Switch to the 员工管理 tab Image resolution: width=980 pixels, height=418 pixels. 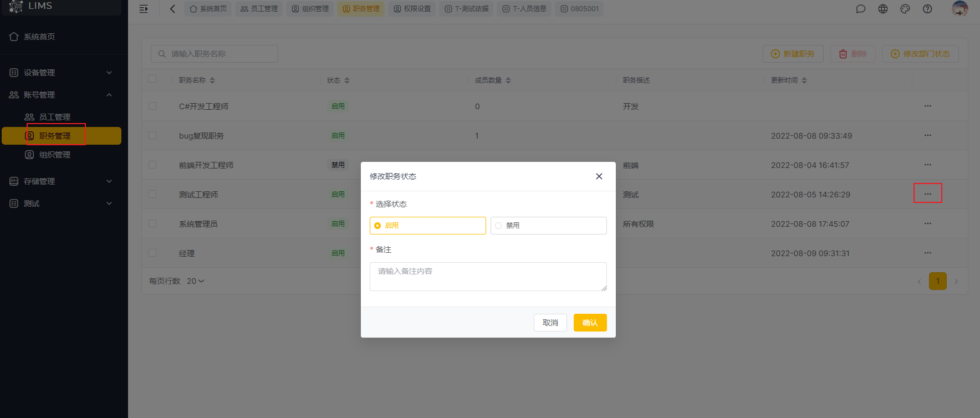point(259,9)
